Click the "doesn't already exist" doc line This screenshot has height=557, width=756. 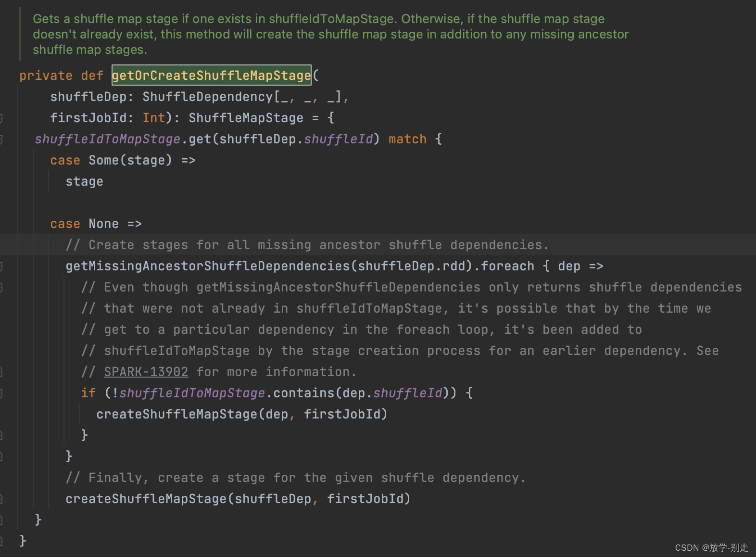[331, 34]
